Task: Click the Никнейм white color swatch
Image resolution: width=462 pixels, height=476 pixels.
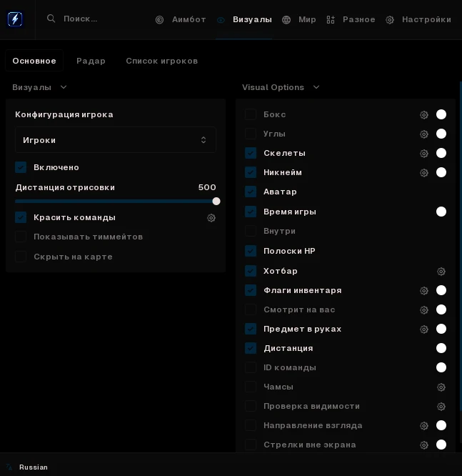Action: [x=441, y=172]
